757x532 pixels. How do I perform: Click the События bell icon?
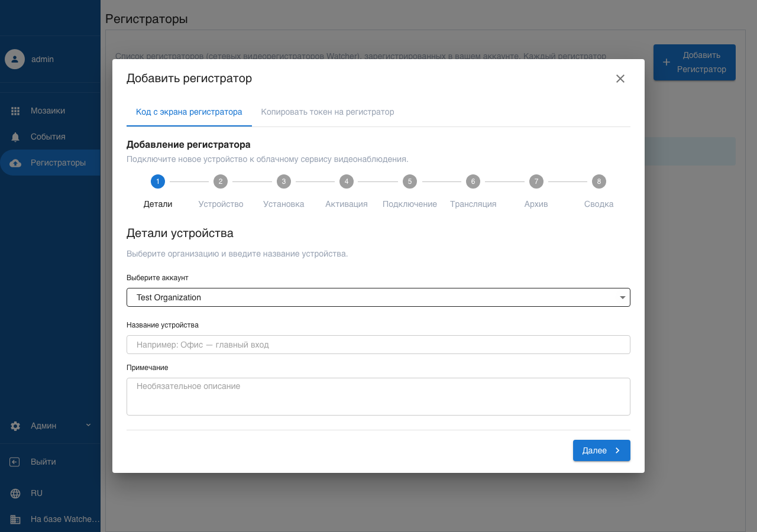[16, 137]
